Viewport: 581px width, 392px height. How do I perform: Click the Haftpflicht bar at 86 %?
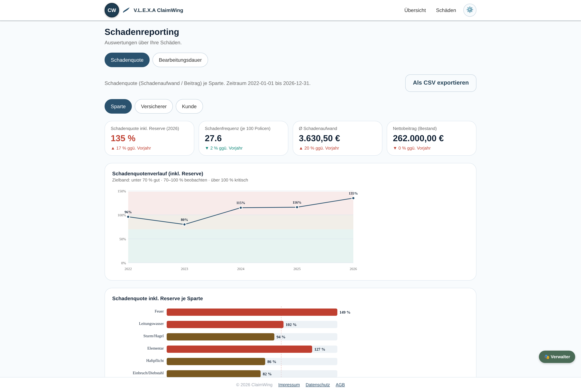216,361
